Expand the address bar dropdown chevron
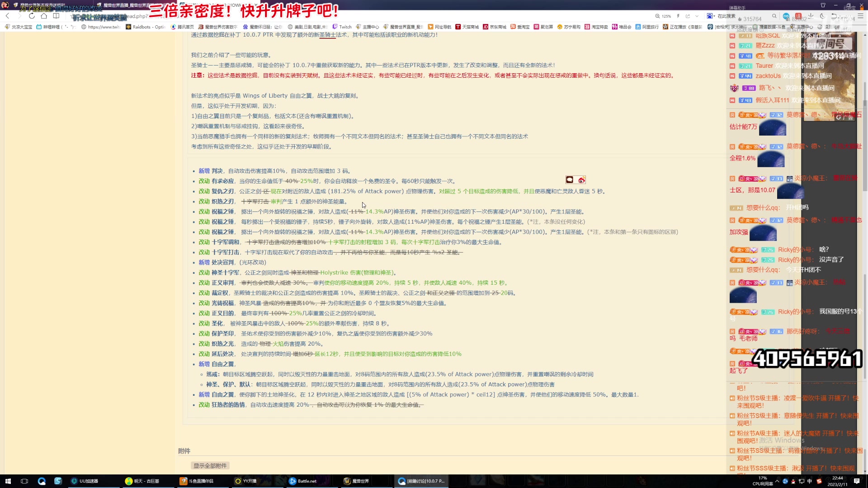868x488 pixels. point(697,16)
